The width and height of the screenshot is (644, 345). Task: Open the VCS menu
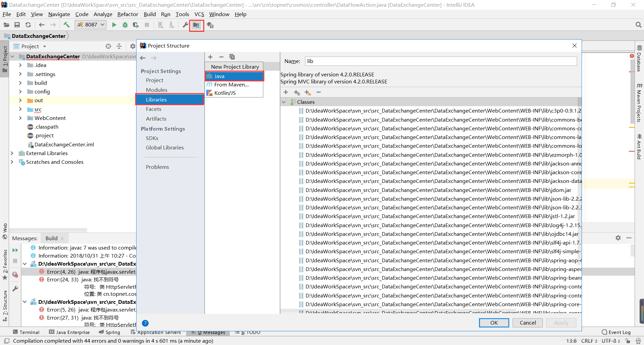[x=199, y=14]
